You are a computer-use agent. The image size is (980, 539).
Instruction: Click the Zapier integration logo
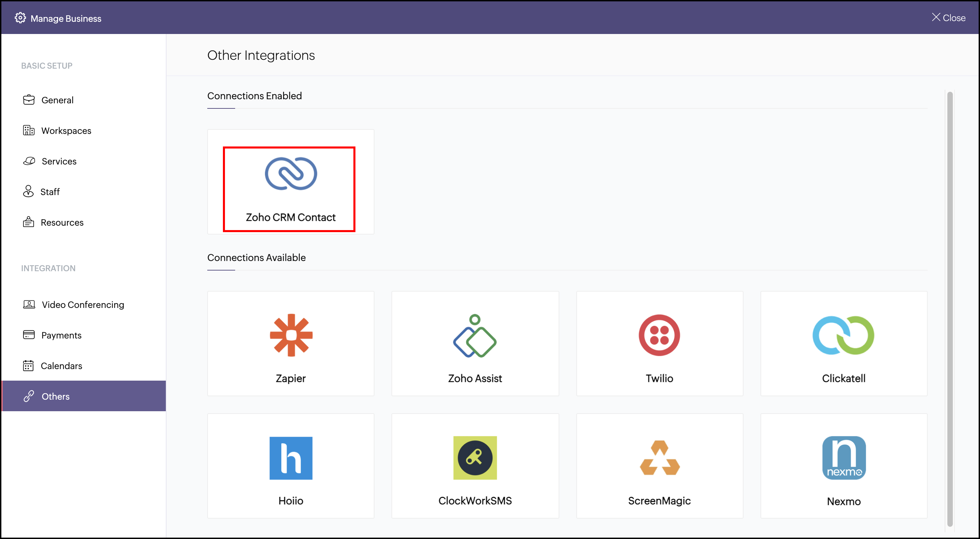291,335
